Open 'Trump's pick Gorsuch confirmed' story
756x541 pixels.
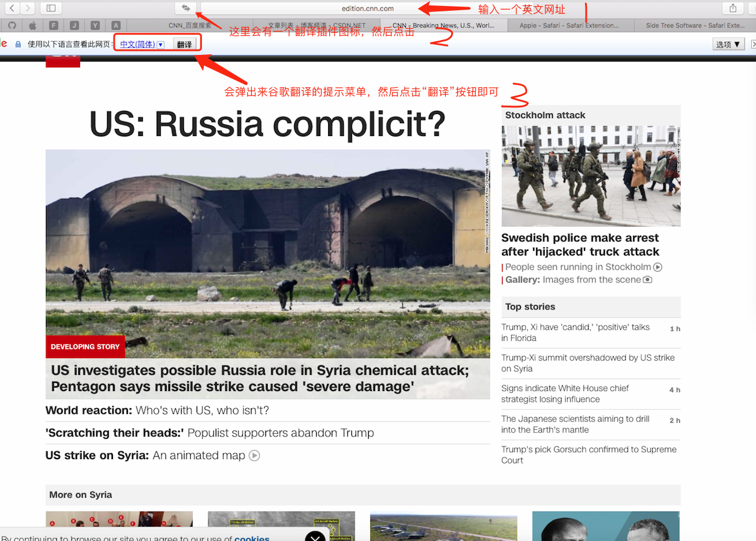click(x=589, y=454)
